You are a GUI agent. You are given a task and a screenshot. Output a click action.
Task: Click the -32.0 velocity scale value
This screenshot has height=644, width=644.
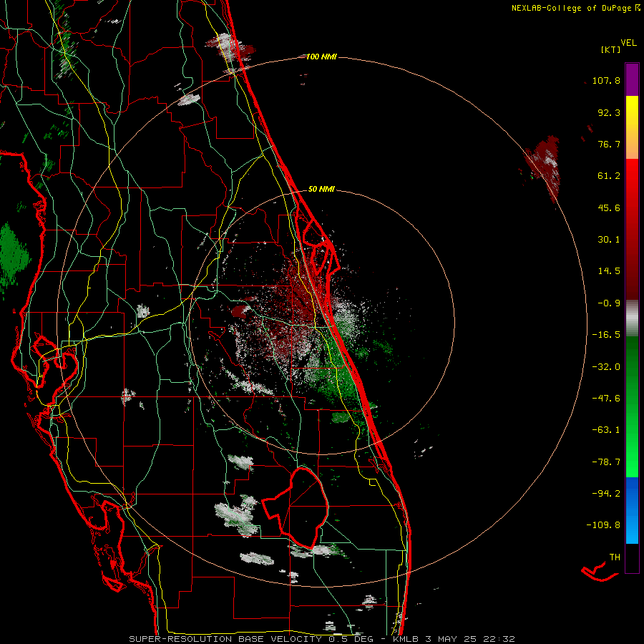click(606, 367)
